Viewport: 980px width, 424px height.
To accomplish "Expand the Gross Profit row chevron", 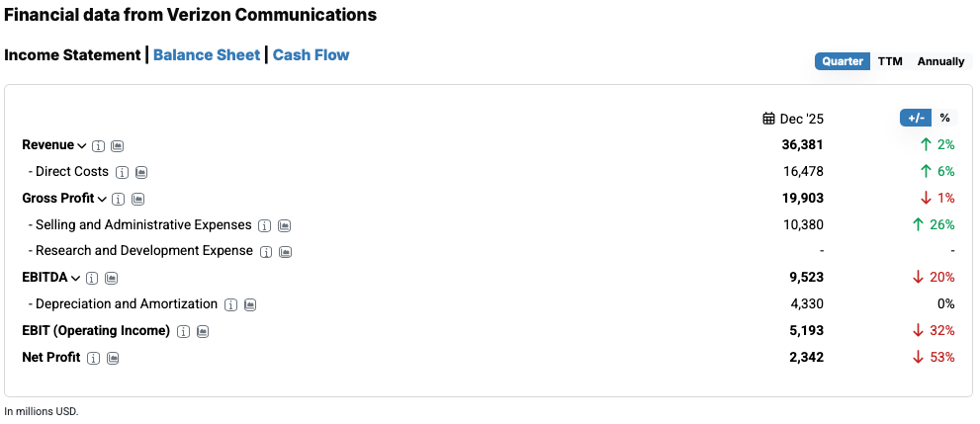I will tap(102, 200).
